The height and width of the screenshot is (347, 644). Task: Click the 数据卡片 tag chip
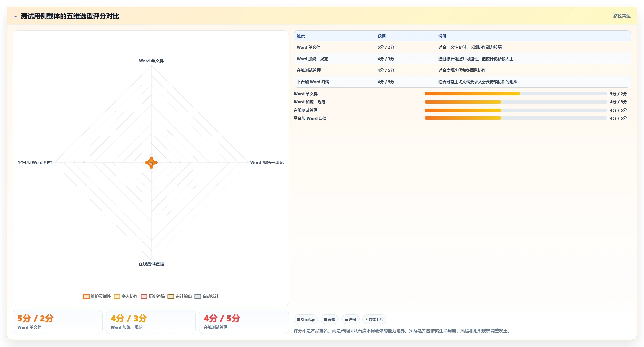(374, 319)
